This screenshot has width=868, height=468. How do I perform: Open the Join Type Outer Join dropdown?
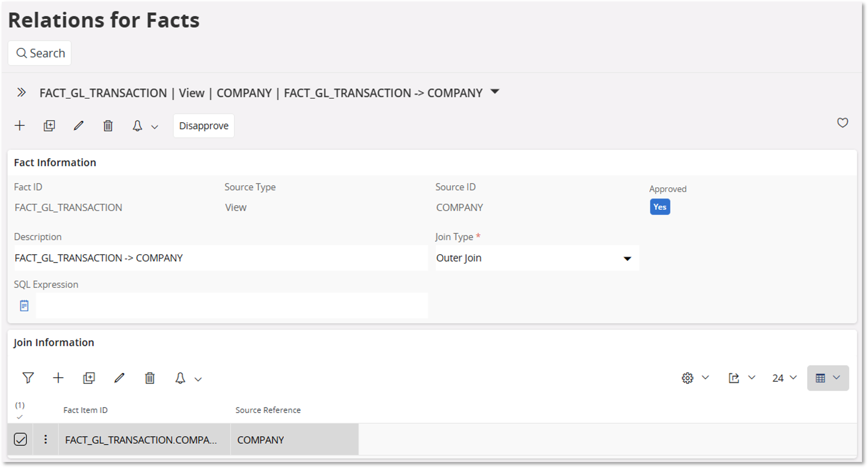click(537, 258)
